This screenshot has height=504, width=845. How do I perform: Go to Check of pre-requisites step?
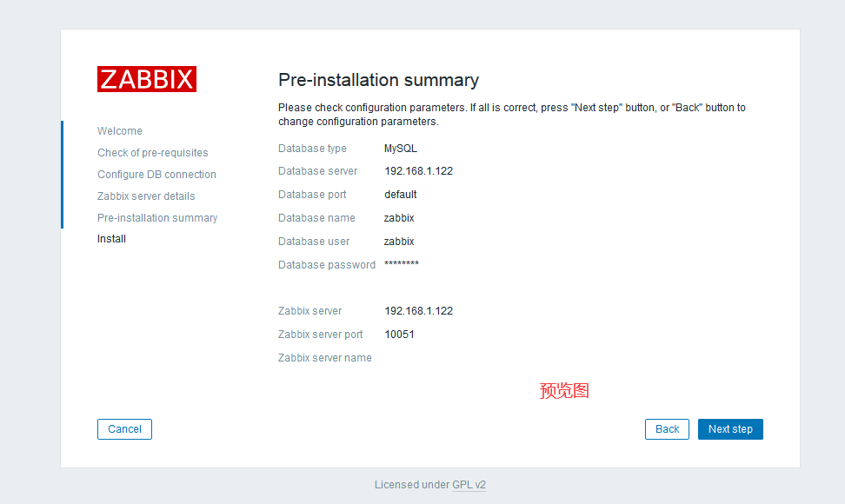(x=153, y=153)
